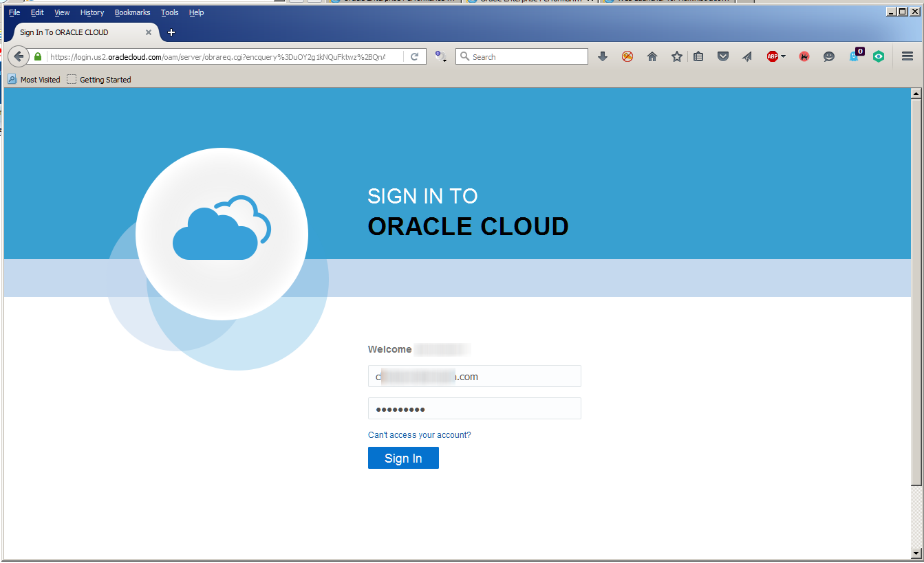Image resolution: width=924 pixels, height=563 pixels.
Task: Close the Firefox browser window
Action: [914, 11]
